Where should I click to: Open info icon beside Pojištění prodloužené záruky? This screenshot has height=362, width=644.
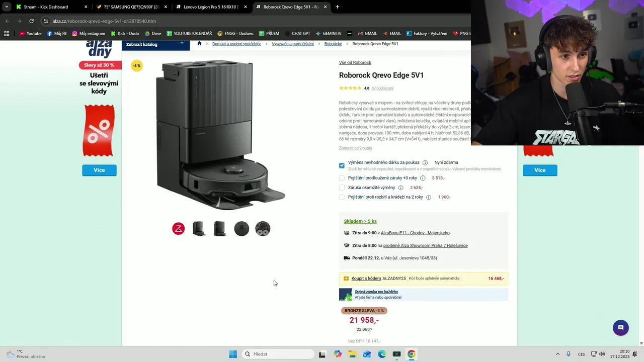click(x=423, y=178)
